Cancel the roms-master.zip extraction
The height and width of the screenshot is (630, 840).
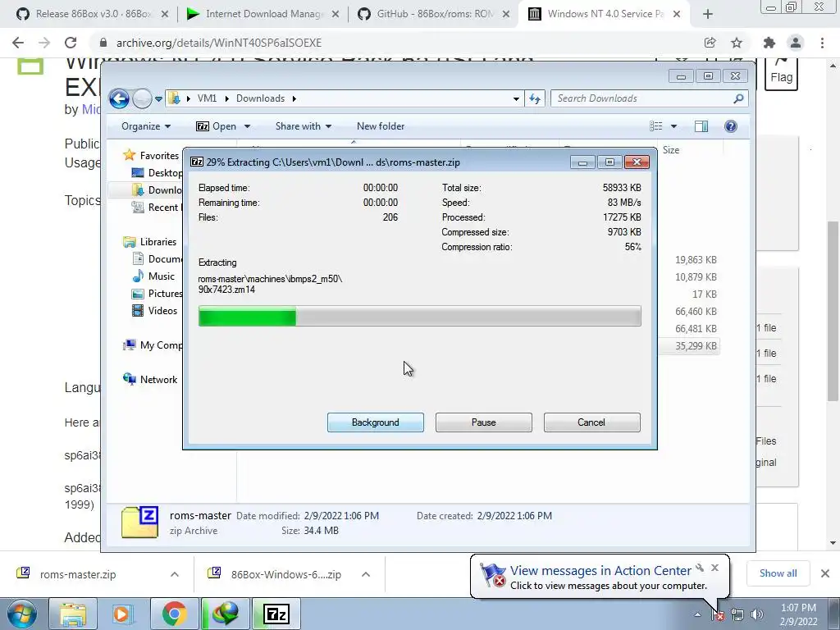click(591, 422)
